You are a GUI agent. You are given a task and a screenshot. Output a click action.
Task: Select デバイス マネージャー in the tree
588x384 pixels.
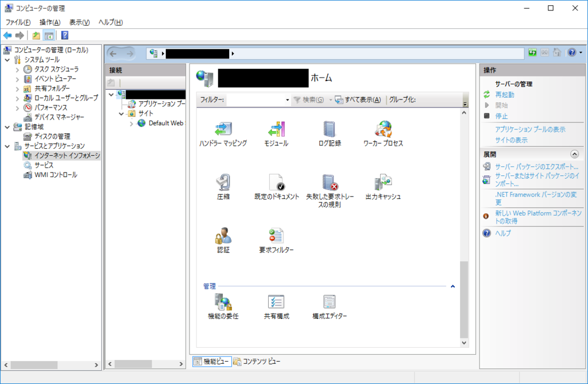(x=59, y=117)
